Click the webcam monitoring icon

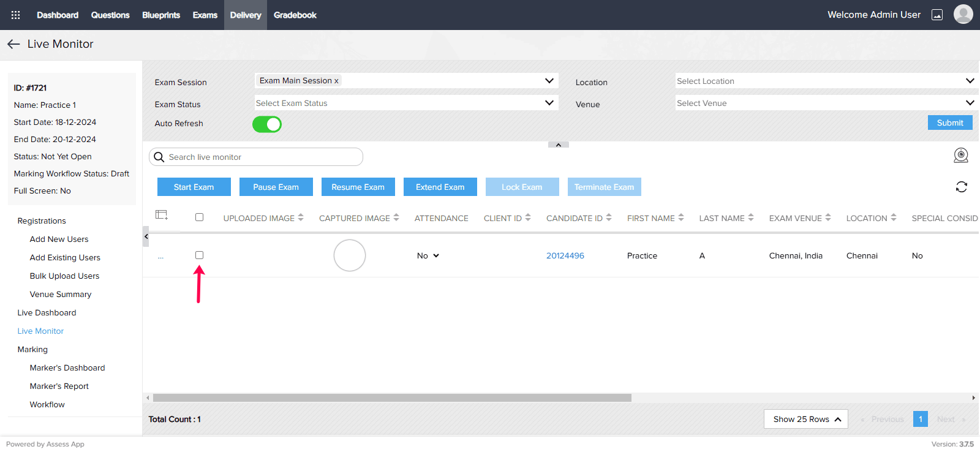click(x=961, y=156)
